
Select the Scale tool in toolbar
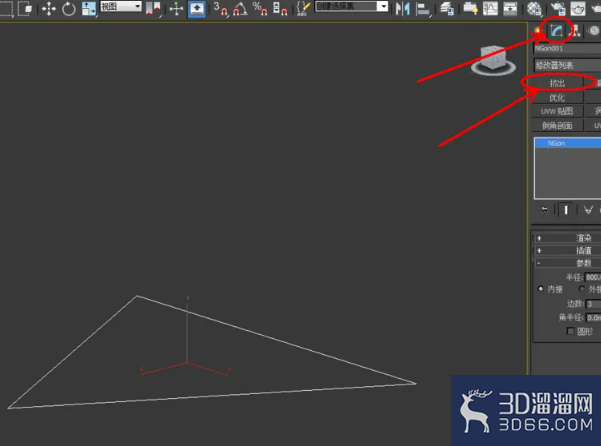[89, 8]
